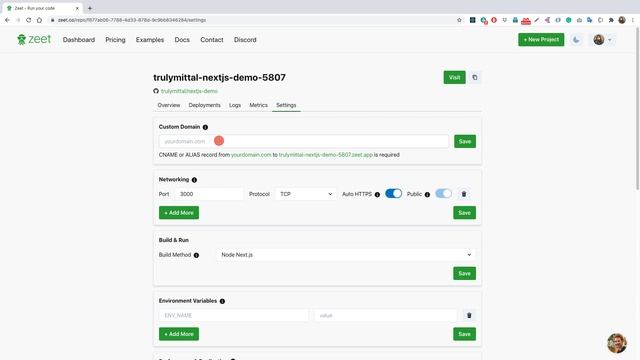Click the ENV_NAME input field
640x360 pixels.
coord(233,316)
